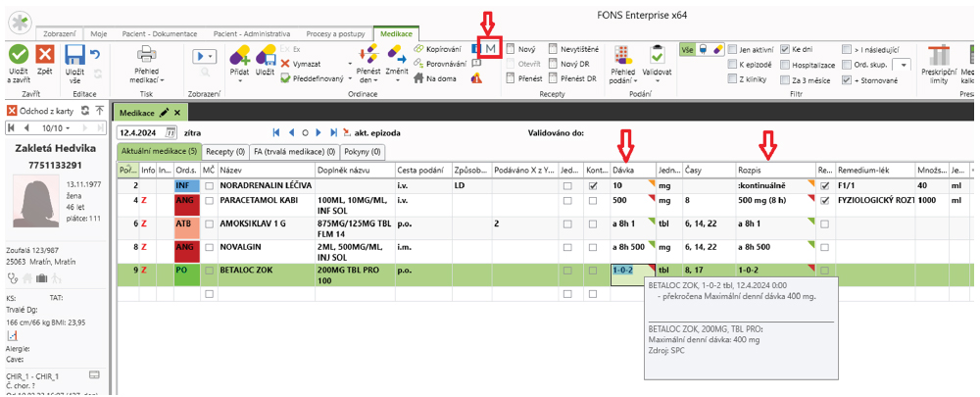The height and width of the screenshot is (397, 980).
Task: Click the Uložit vše floppy disk icon
Action: [x=74, y=57]
